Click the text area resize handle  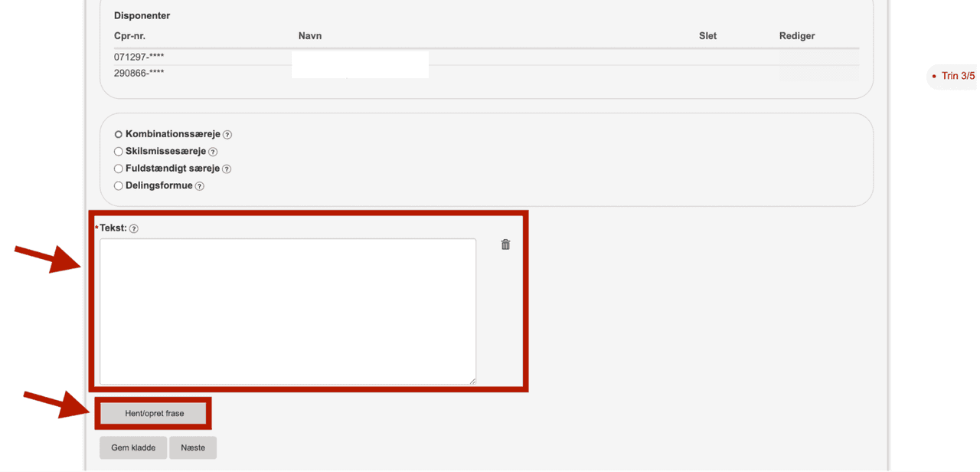[472, 380]
